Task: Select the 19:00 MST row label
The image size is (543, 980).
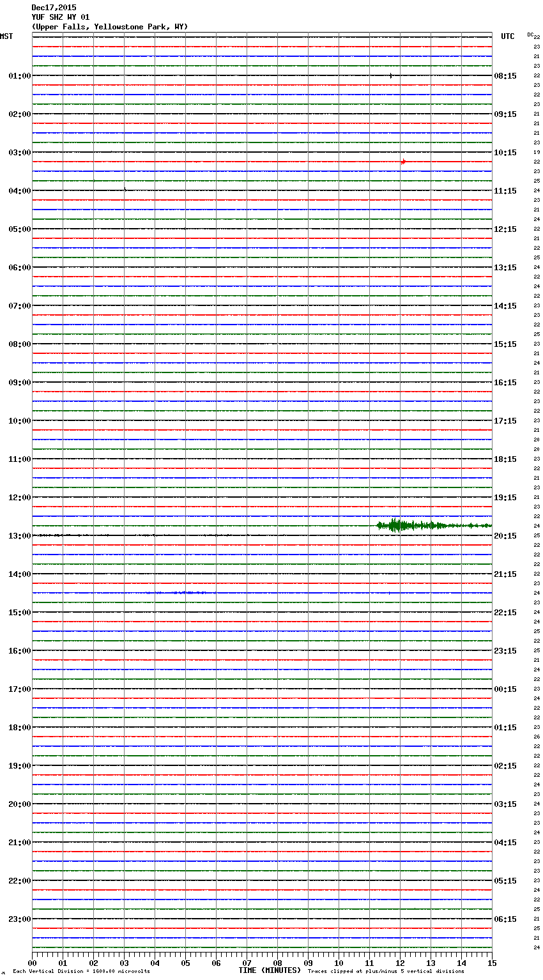Action: tap(19, 766)
